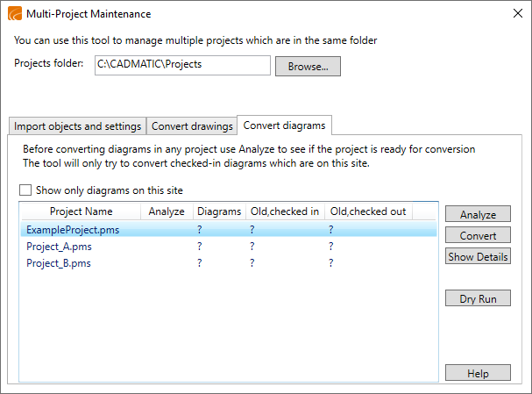This screenshot has width=532, height=394.
Task: Click the Analyze column header
Action: click(167, 211)
